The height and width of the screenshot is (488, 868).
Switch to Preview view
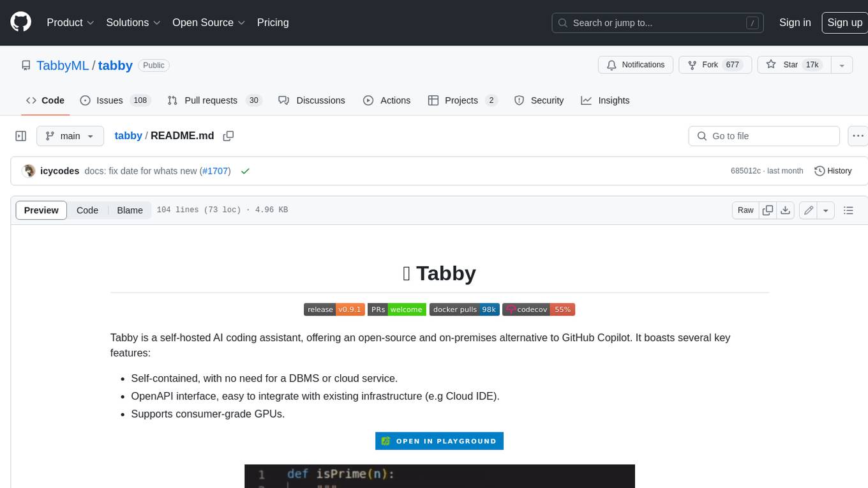41,210
